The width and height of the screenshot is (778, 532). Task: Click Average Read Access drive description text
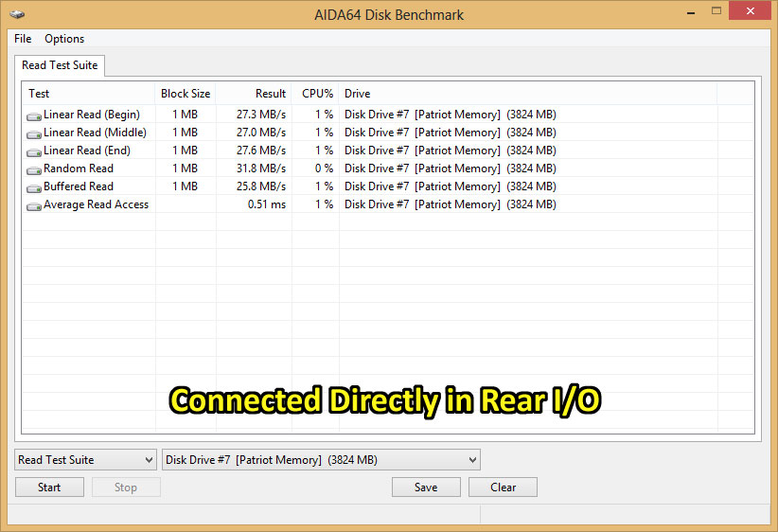(451, 204)
